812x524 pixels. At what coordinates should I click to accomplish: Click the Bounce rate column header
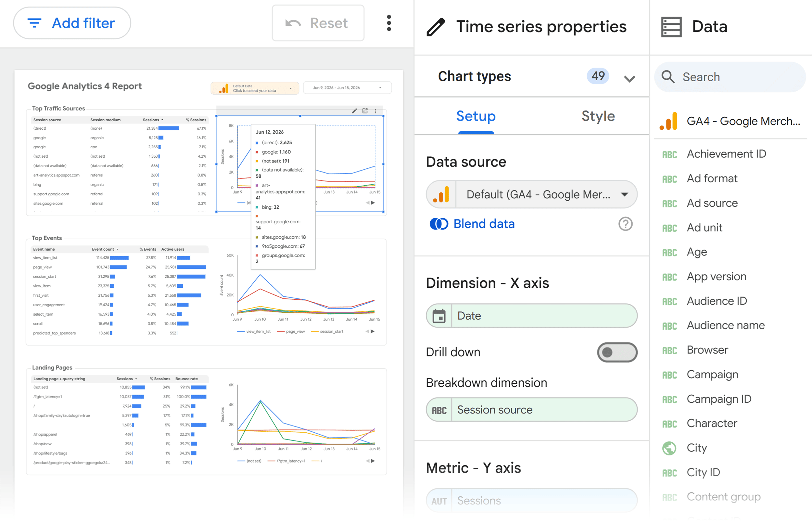pyautogui.click(x=187, y=379)
